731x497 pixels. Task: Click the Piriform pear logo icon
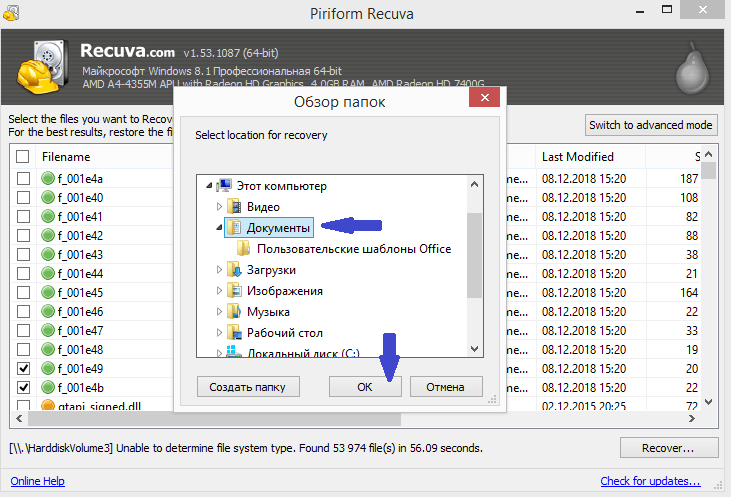693,69
